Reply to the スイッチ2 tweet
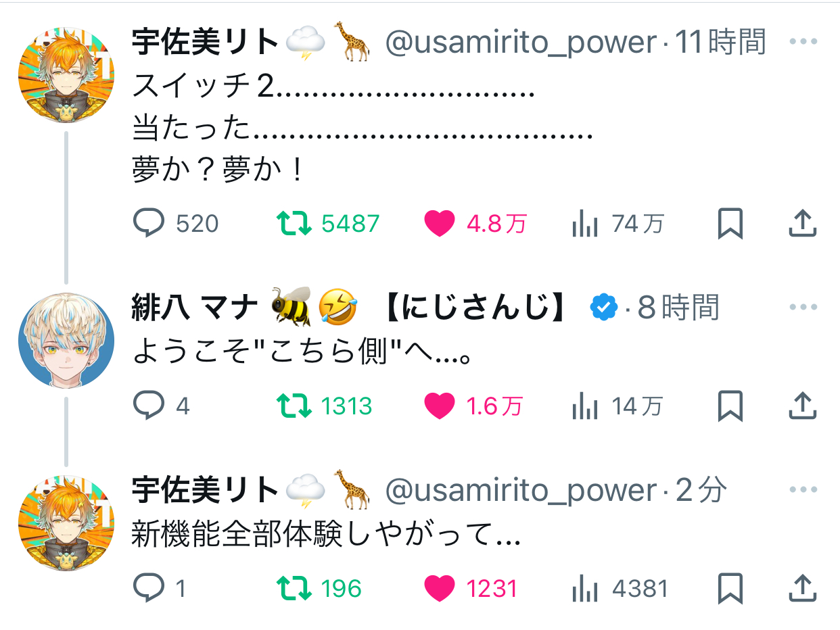 [149, 223]
